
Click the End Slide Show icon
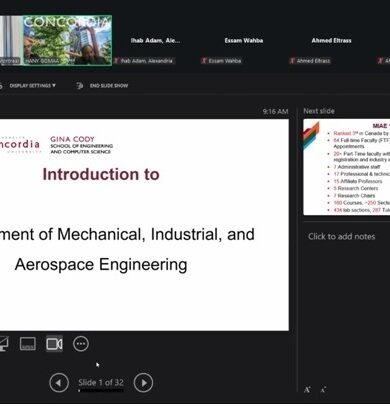pos(80,86)
